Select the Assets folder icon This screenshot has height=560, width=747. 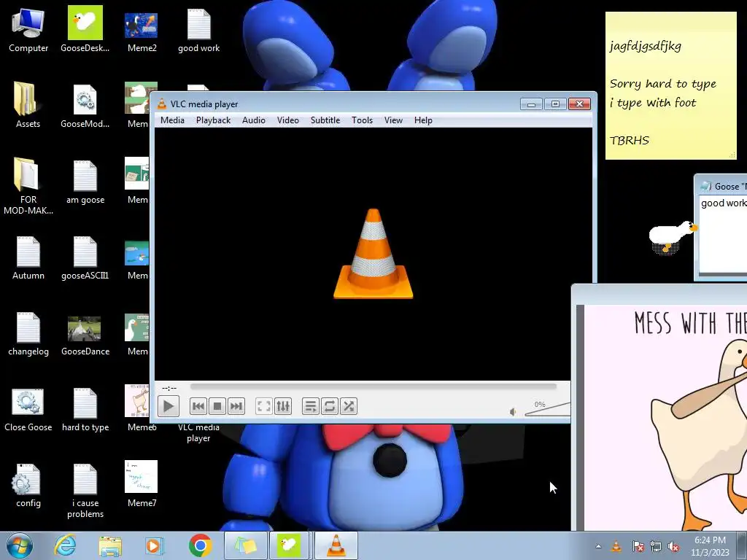click(28, 105)
